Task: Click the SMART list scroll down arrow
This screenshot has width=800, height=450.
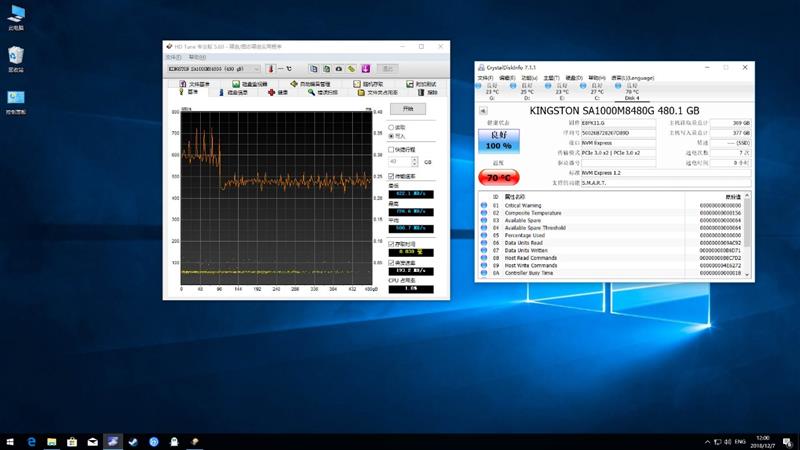Action: 747,274
